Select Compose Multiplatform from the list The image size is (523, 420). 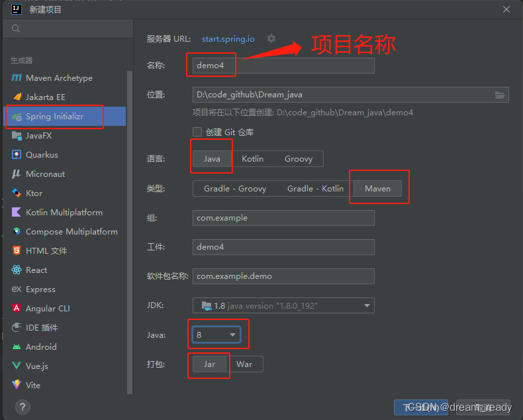click(x=65, y=232)
